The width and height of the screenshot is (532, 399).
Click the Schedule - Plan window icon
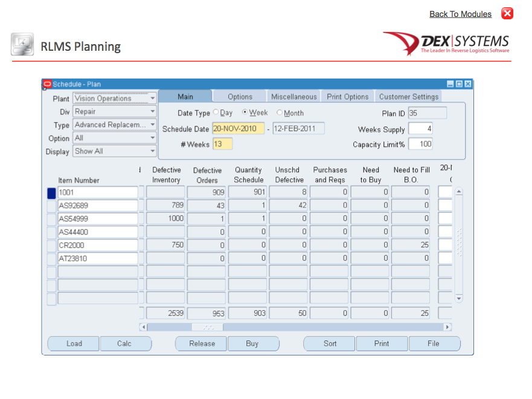(x=48, y=84)
